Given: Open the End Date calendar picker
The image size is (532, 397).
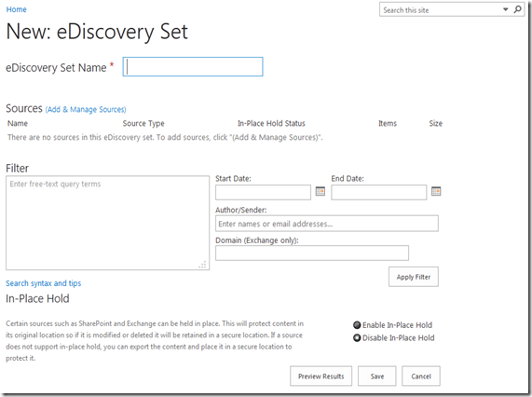Looking at the screenshot, I should 436,191.
